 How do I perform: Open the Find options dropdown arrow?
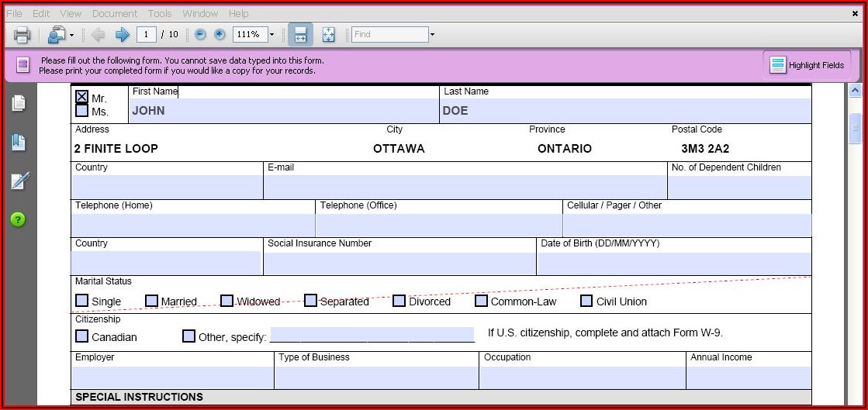pos(432,35)
